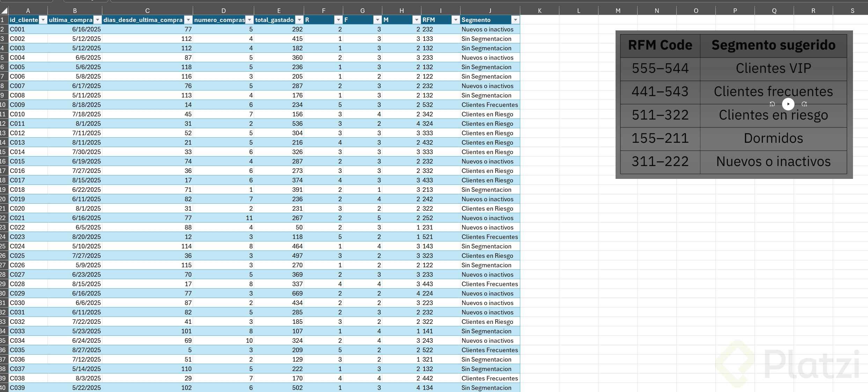Click the rewind icon on the video overlay
This screenshot has height=392, width=868.
coord(772,104)
